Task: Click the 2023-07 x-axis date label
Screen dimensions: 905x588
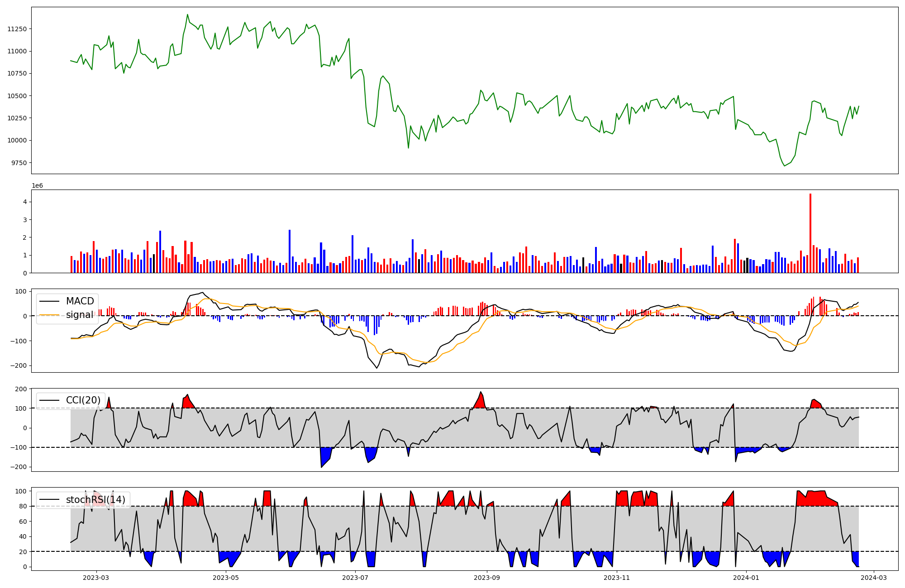Action: 355,578
